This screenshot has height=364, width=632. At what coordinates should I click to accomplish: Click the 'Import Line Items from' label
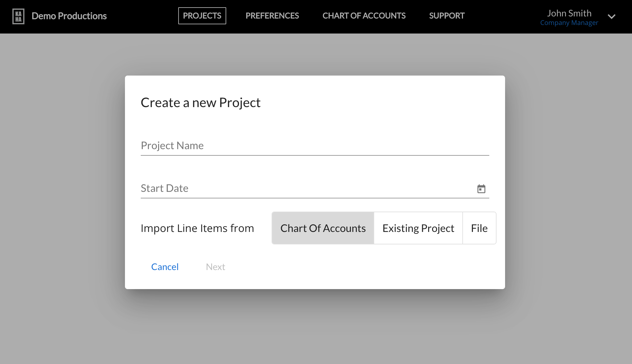(197, 228)
